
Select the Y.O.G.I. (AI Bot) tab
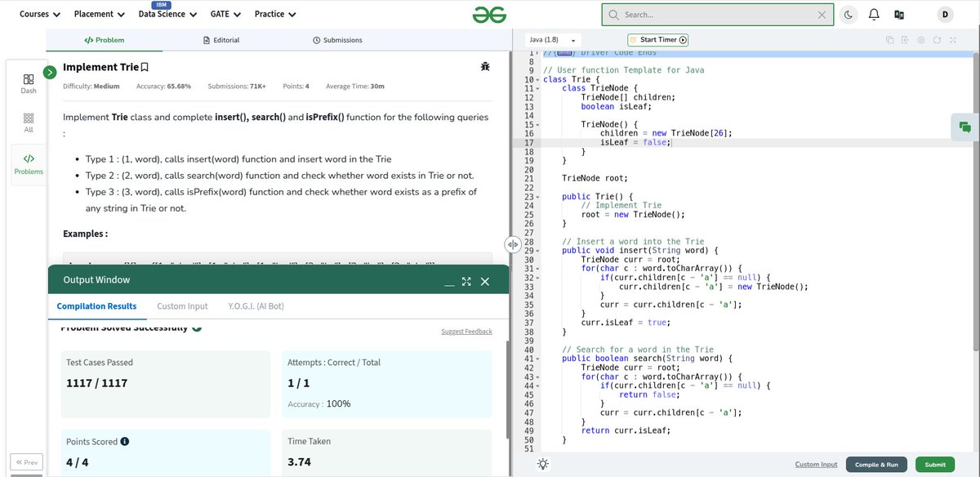coord(256,306)
